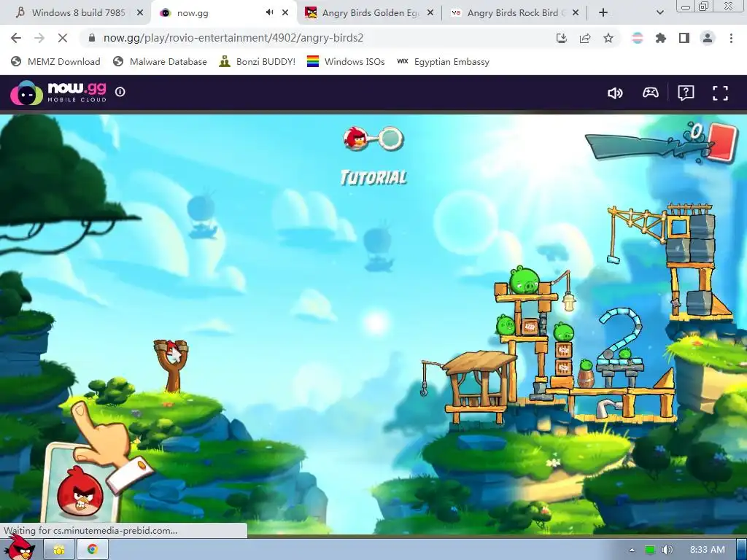Open Bonzi BUDDY! bookmark

point(258,61)
